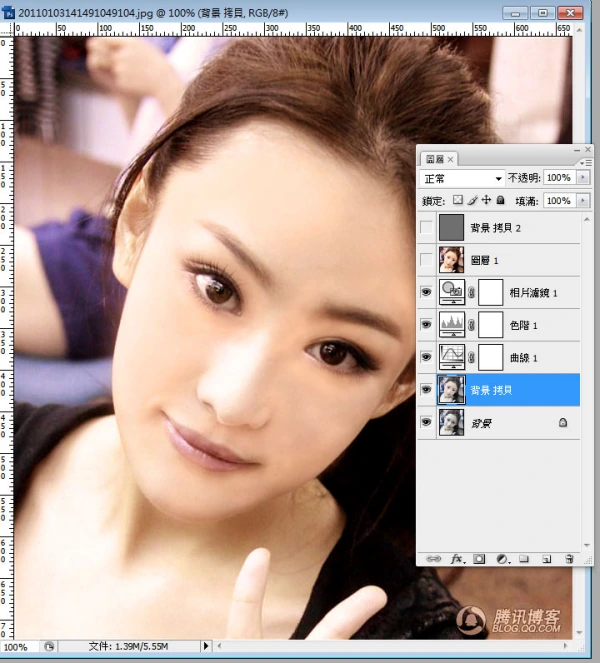Select the 背景 拷貝 2 layer name
This screenshot has width=600, height=663.
coord(496,228)
